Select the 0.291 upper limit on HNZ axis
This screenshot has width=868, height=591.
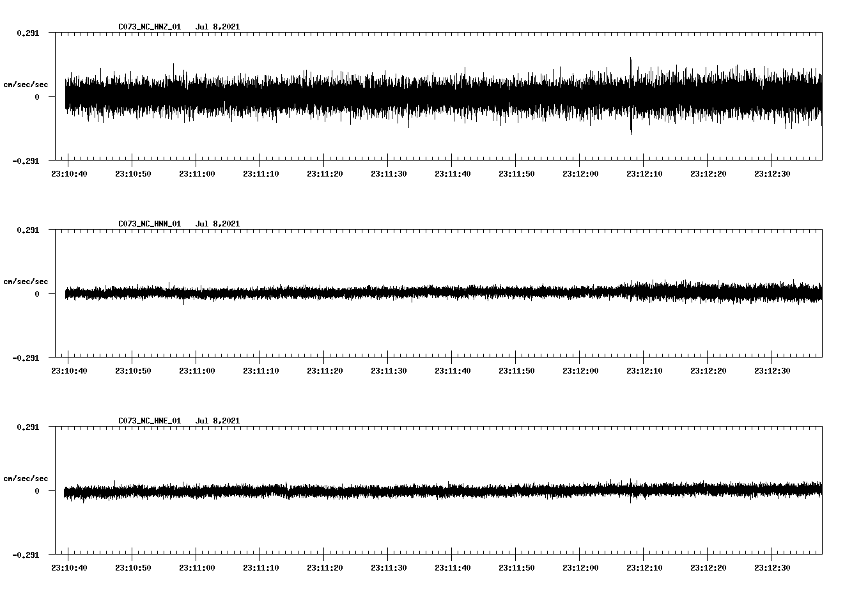pos(27,33)
